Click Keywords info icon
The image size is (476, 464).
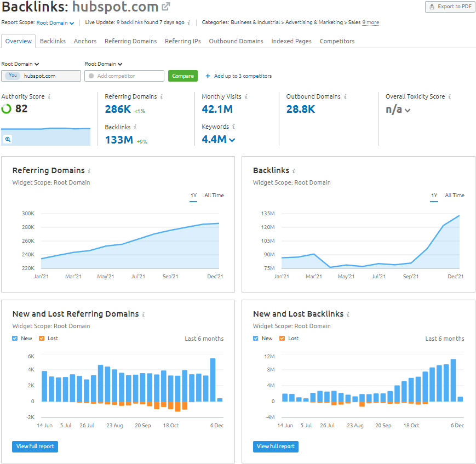click(233, 127)
